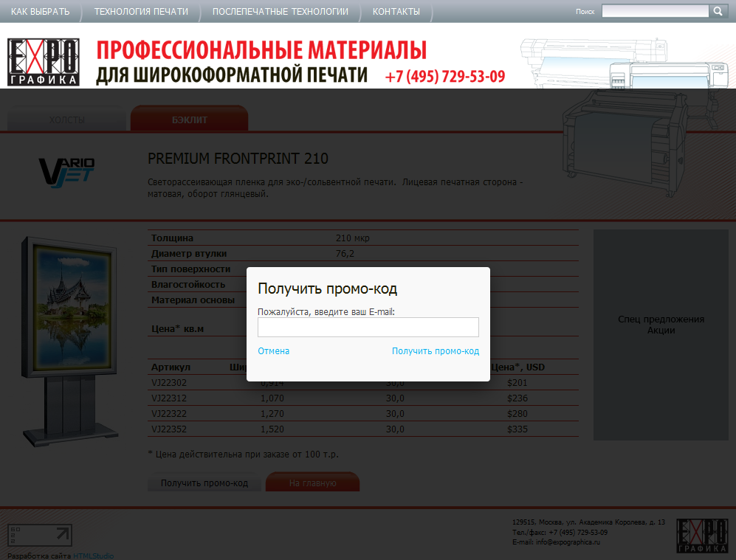The width and height of the screenshot is (736, 560).
Task: Click the 1,520 width value
Action: (x=272, y=429)
